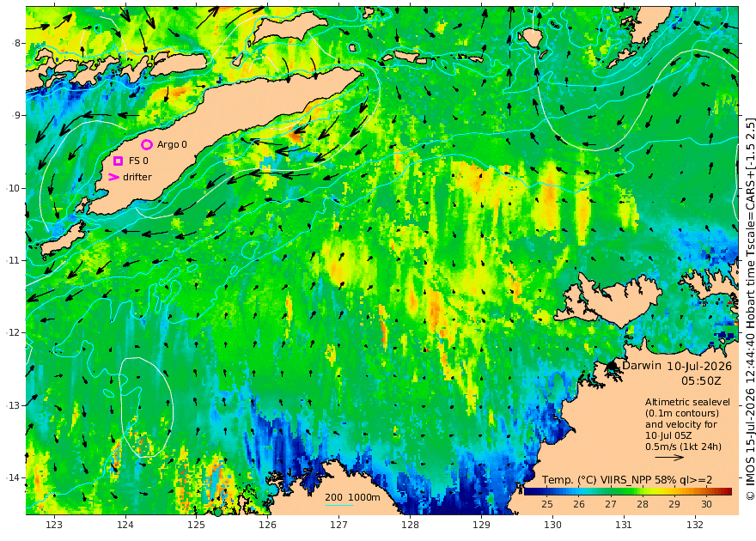Click the 26 tick on the color bar
This screenshot has height=541, width=756.
[578, 504]
